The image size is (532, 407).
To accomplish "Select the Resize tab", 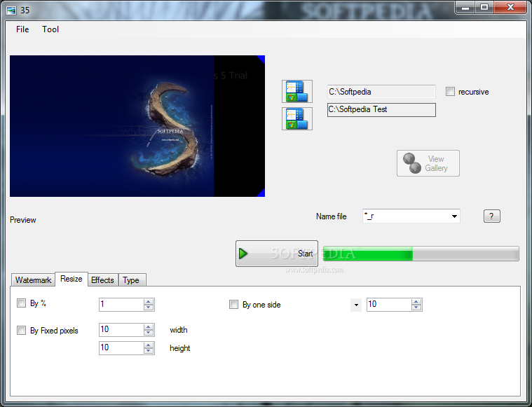I will pyautogui.click(x=71, y=279).
